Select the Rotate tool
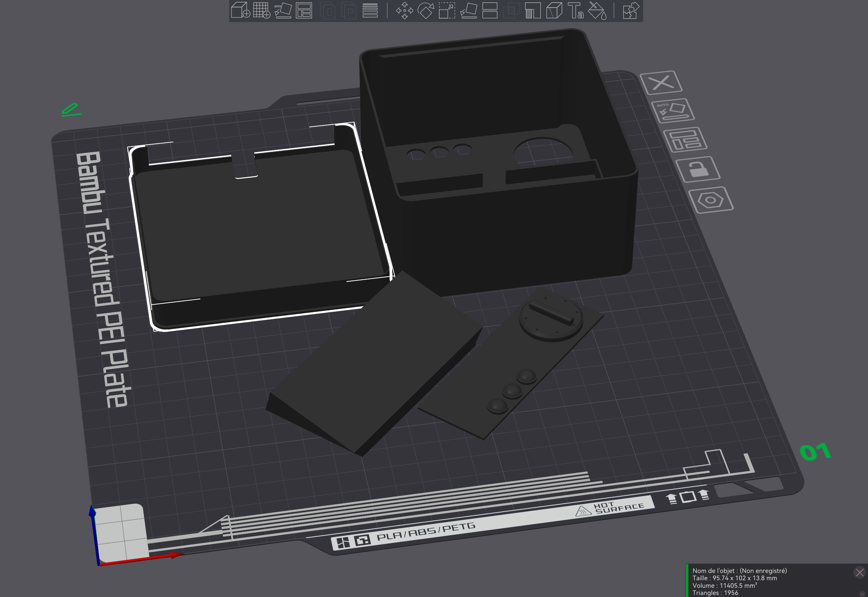The height and width of the screenshot is (597, 868). pos(426,11)
